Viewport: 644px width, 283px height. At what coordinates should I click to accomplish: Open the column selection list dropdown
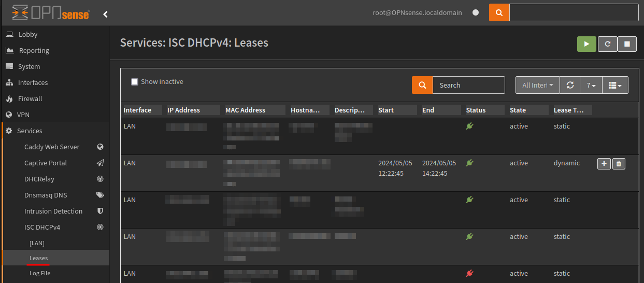pyautogui.click(x=616, y=85)
